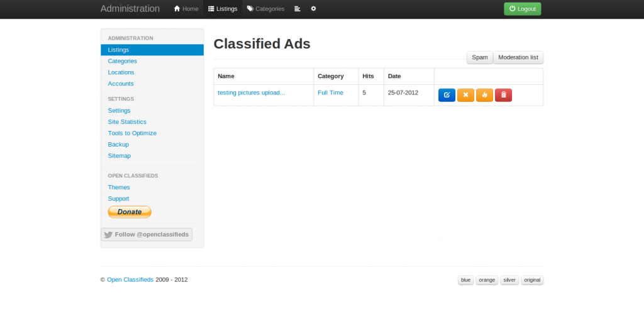Open the gear settings icon in navbar
Screen dimensions: 644x309
(313, 9)
